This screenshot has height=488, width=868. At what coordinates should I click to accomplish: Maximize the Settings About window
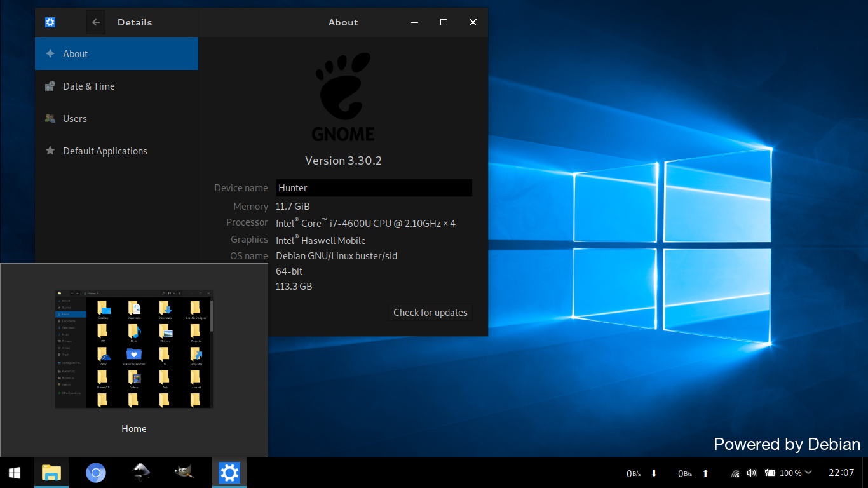[444, 22]
